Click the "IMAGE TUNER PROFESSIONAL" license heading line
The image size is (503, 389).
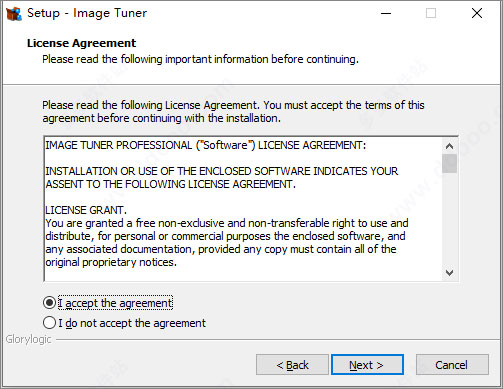pyautogui.click(x=206, y=145)
